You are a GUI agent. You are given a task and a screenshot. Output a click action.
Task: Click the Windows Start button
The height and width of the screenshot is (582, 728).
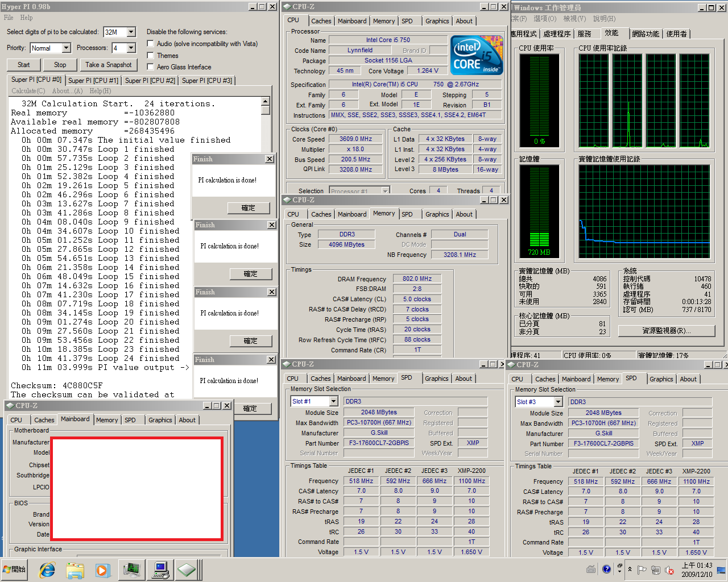click(15, 569)
